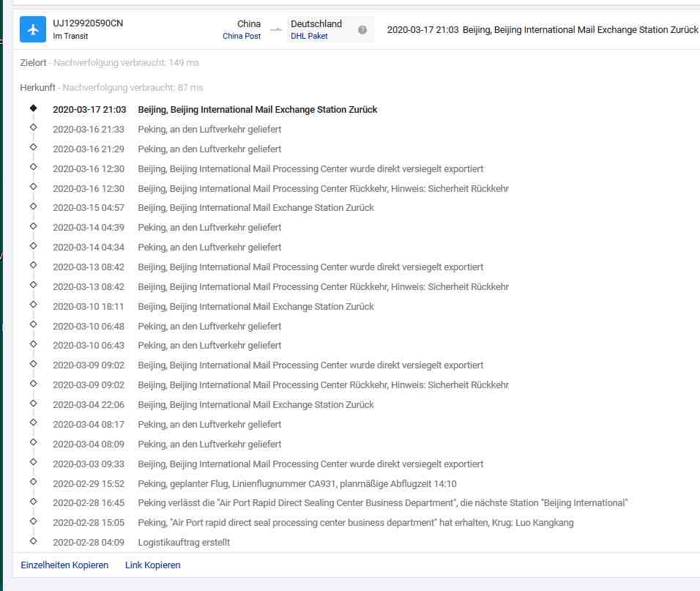Screen dimensions: 700x591
Task: Select the 2020-03-09 09:02 Sicherheit Rückkehr row
Action: click(280, 385)
